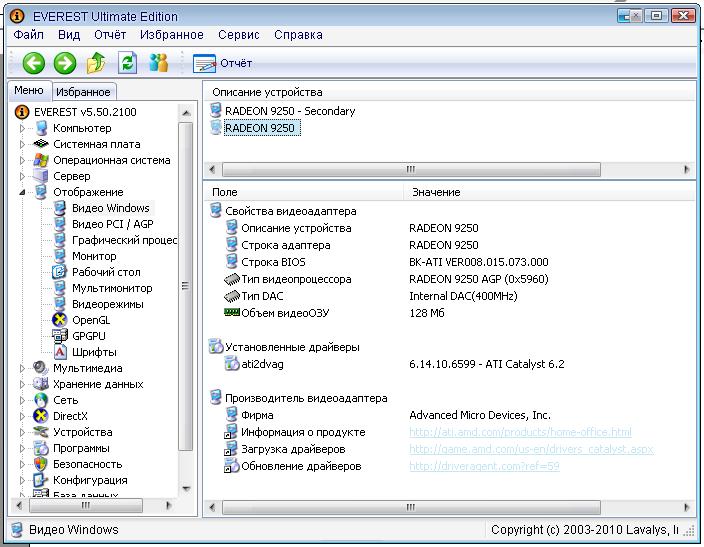Open the Вид menu
This screenshot has height=547, width=704.
pyautogui.click(x=69, y=35)
